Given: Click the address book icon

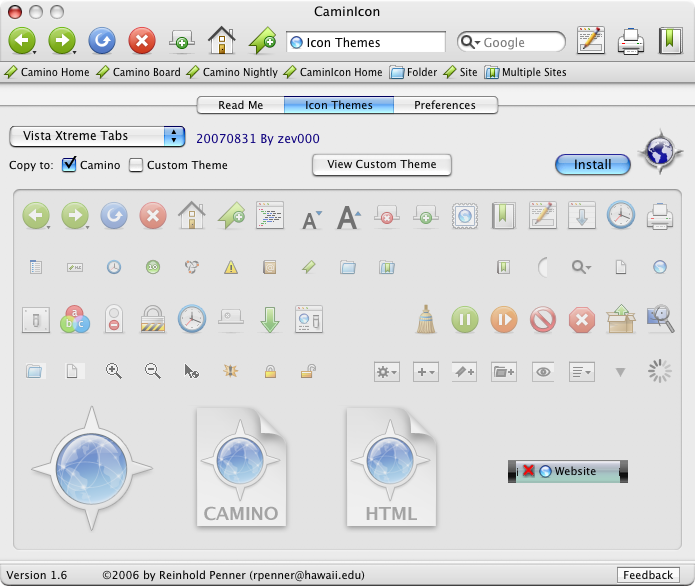Looking at the screenshot, I should coord(269,267).
